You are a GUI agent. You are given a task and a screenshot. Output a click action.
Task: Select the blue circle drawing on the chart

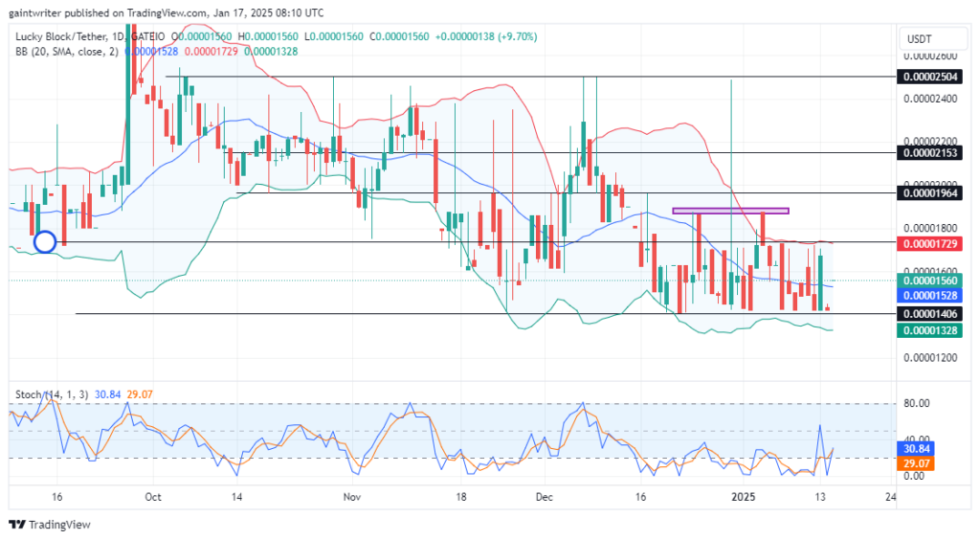(x=45, y=242)
